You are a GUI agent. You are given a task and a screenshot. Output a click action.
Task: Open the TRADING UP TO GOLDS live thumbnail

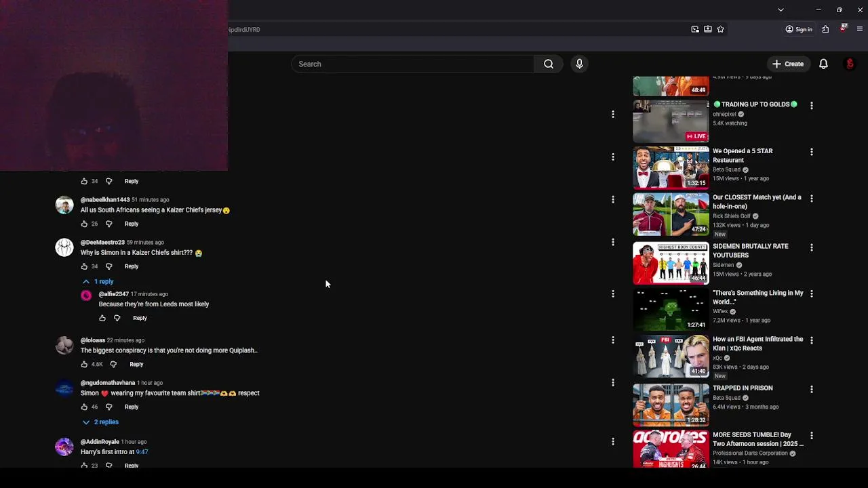click(x=671, y=121)
